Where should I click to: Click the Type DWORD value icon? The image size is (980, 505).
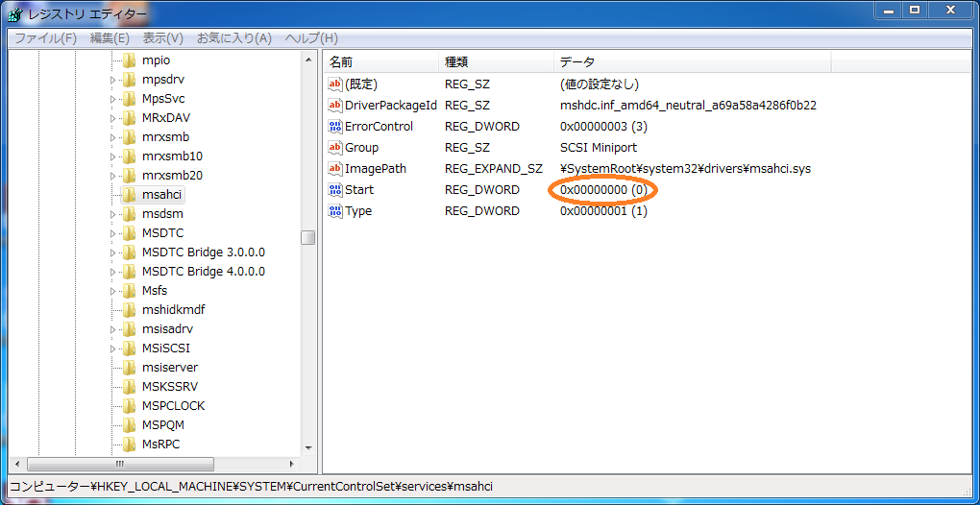[335, 211]
